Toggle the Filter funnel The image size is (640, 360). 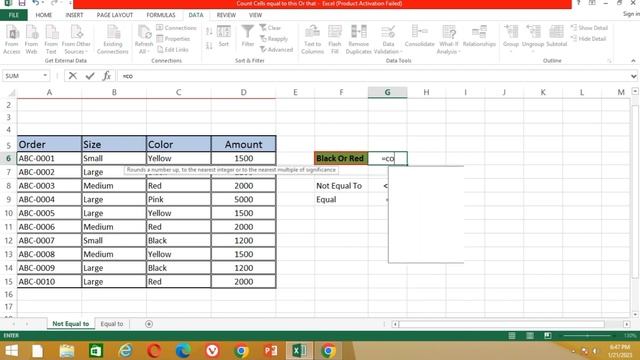click(247, 36)
